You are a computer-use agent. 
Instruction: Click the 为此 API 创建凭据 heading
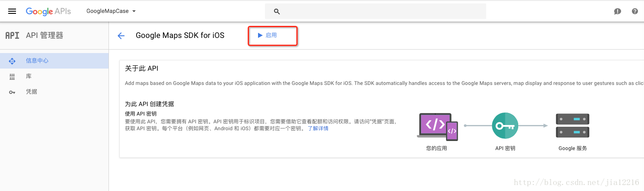point(150,104)
